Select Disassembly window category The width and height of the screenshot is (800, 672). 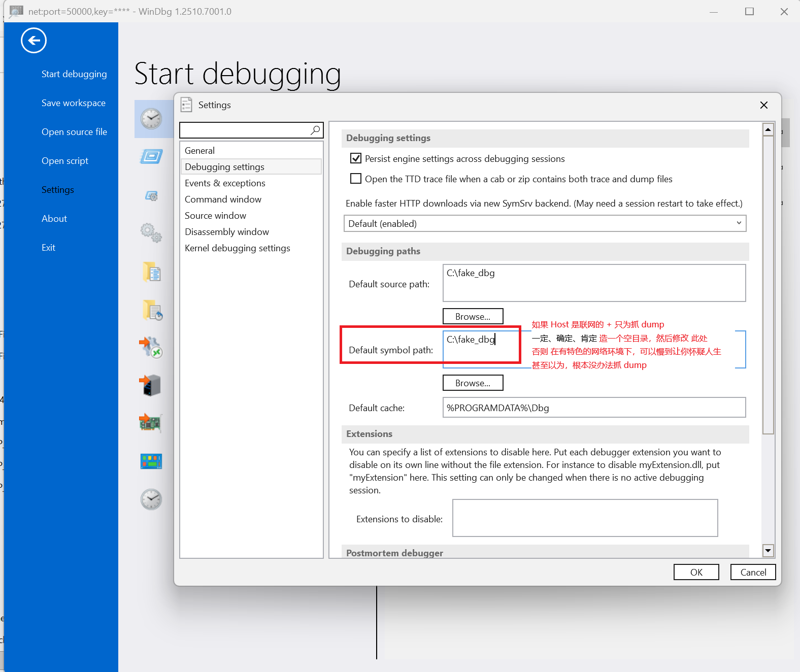coord(251,232)
